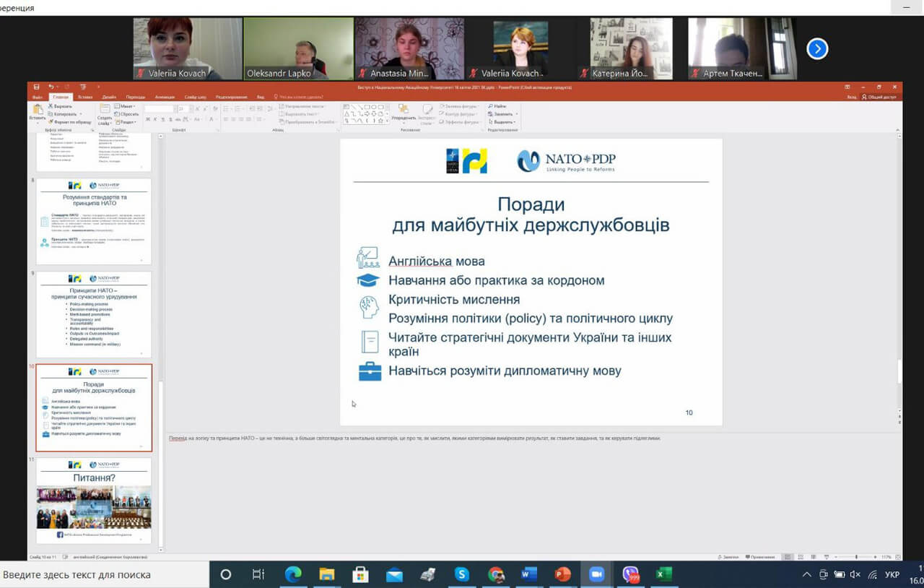Click the Paste (Вставить) icon in ribbon
The image size is (924, 588).
[x=37, y=111]
